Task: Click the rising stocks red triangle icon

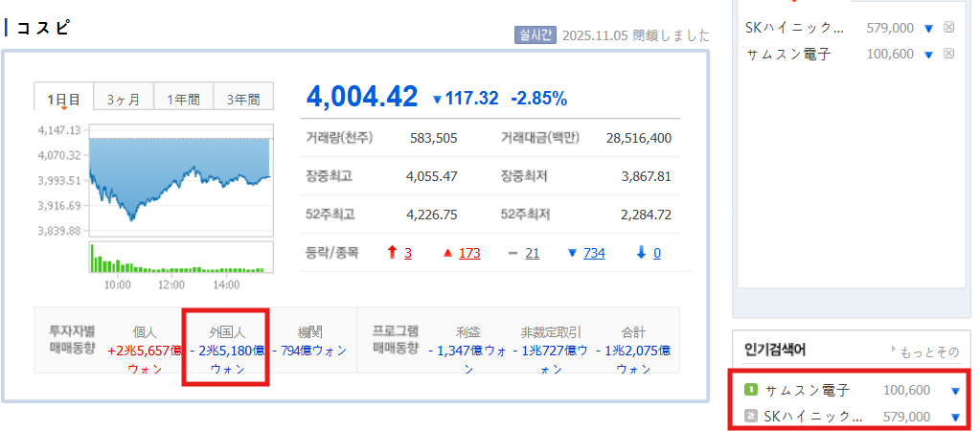Action: (446, 253)
